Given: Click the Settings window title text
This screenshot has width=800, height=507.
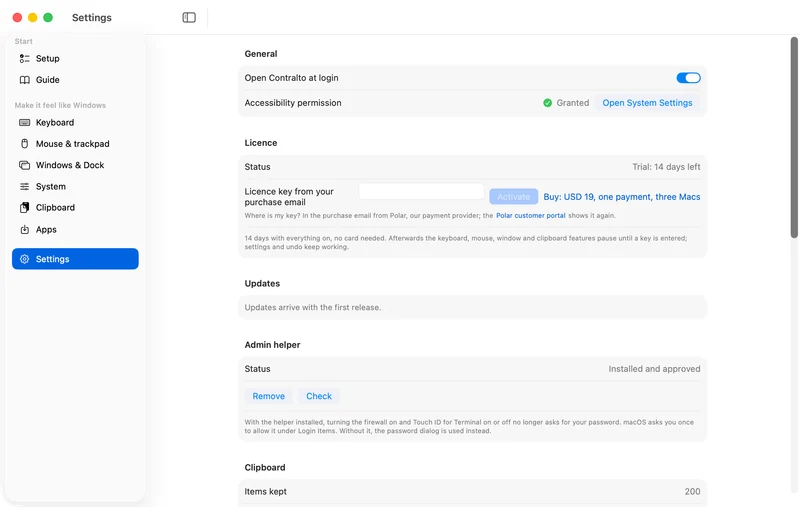Looking at the screenshot, I should (92, 18).
